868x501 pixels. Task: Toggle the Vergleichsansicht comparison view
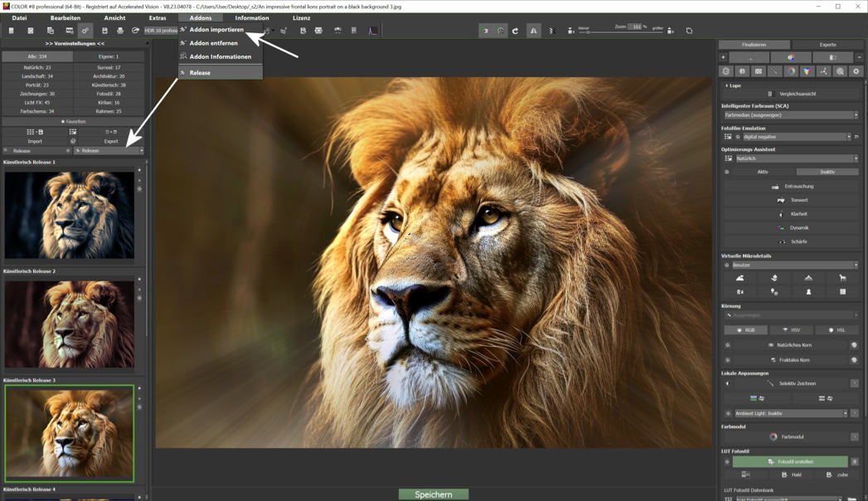792,94
